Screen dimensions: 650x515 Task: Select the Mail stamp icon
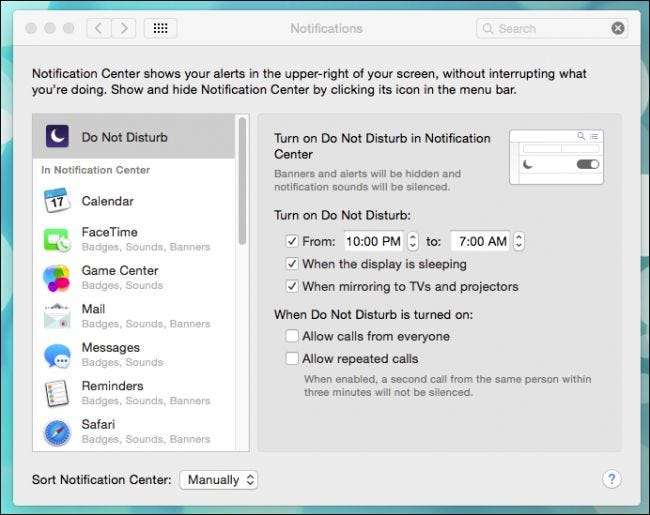56,316
